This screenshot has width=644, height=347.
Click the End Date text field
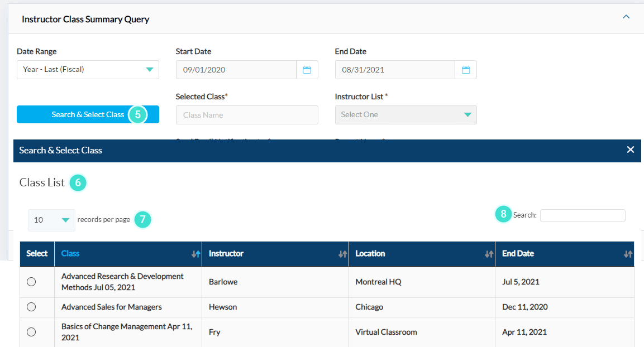tap(394, 70)
